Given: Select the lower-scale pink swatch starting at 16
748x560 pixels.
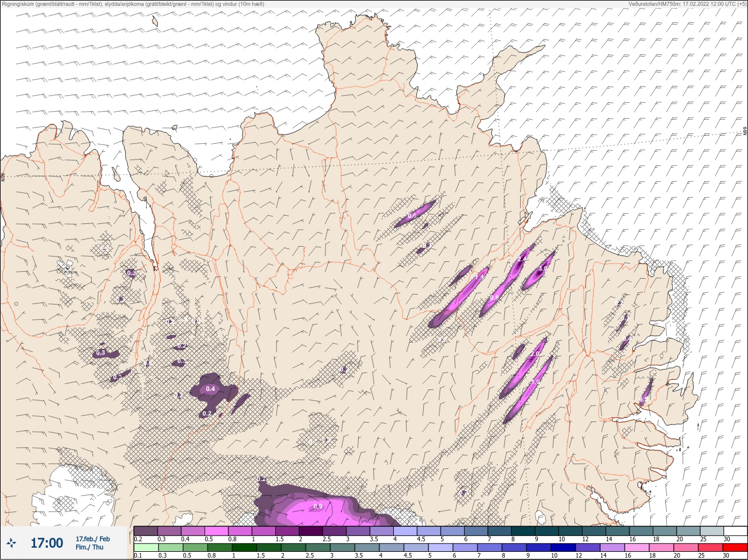Looking at the screenshot, I should pos(636,548).
